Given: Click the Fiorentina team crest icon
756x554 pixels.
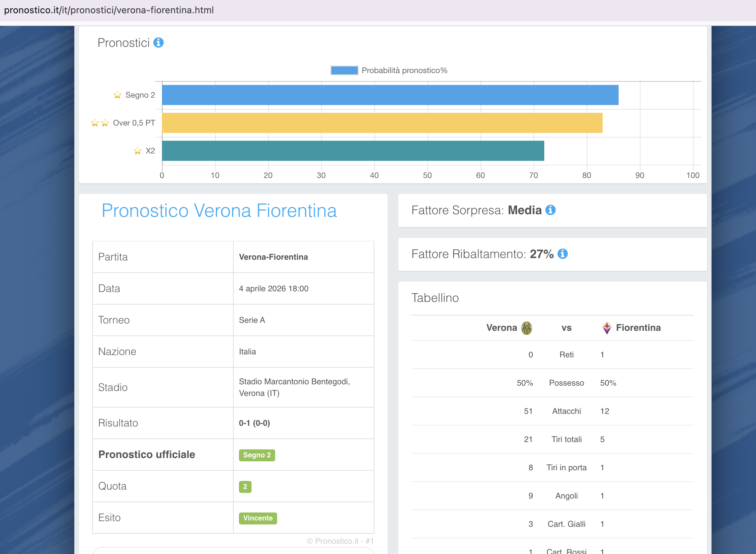Looking at the screenshot, I should pos(607,327).
